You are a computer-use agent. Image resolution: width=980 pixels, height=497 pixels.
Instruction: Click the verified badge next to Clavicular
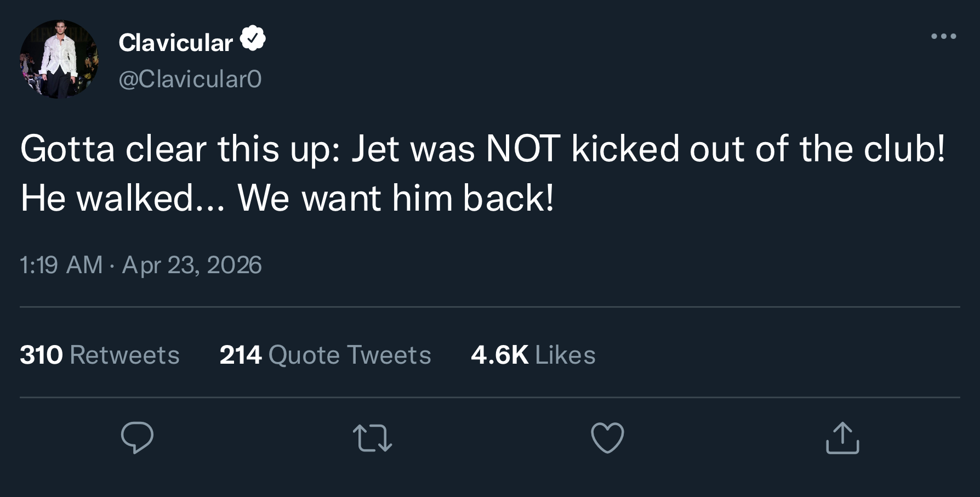tap(253, 39)
